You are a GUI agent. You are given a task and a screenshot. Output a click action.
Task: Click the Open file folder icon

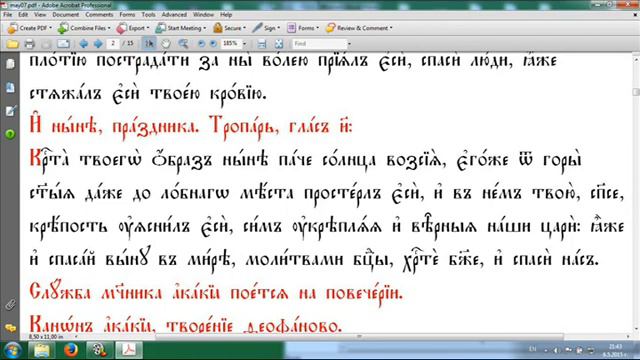(12, 44)
